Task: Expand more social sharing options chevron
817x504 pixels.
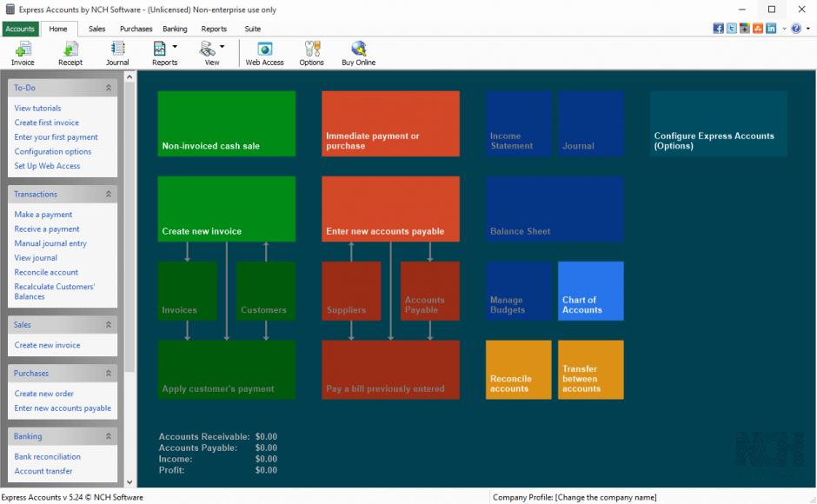Action: point(784,30)
